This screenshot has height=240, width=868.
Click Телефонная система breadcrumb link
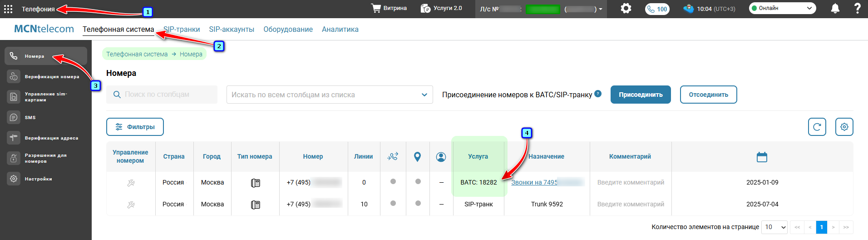point(137,54)
